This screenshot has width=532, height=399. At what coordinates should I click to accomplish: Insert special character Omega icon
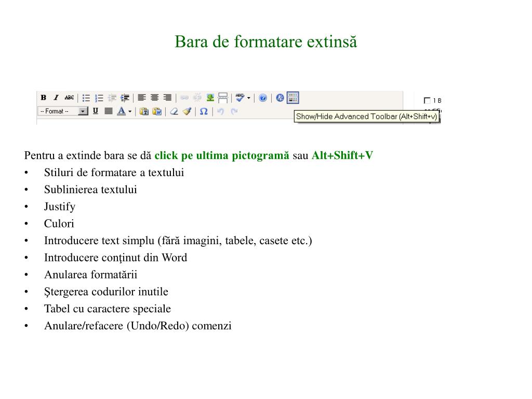tap(204, 111)
